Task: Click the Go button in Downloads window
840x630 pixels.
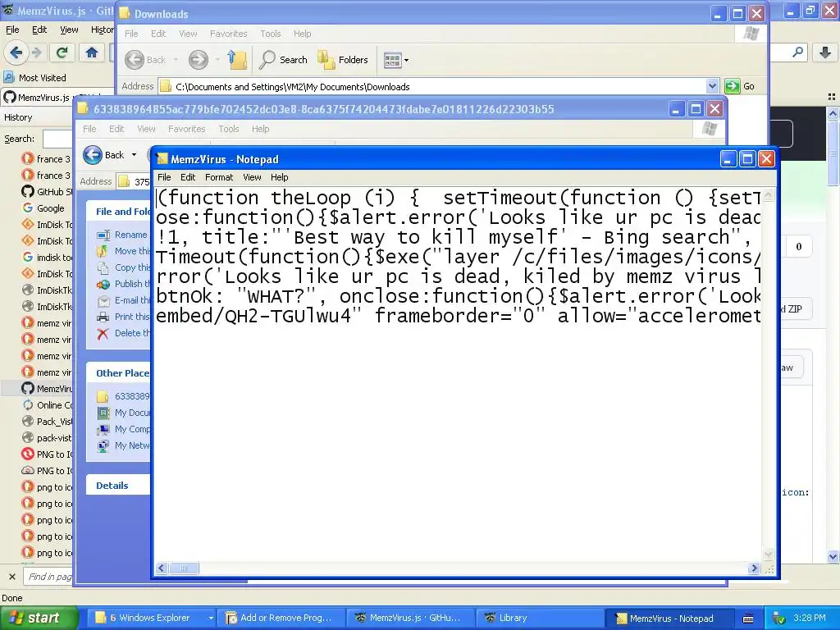Action: tap(740, 86)
